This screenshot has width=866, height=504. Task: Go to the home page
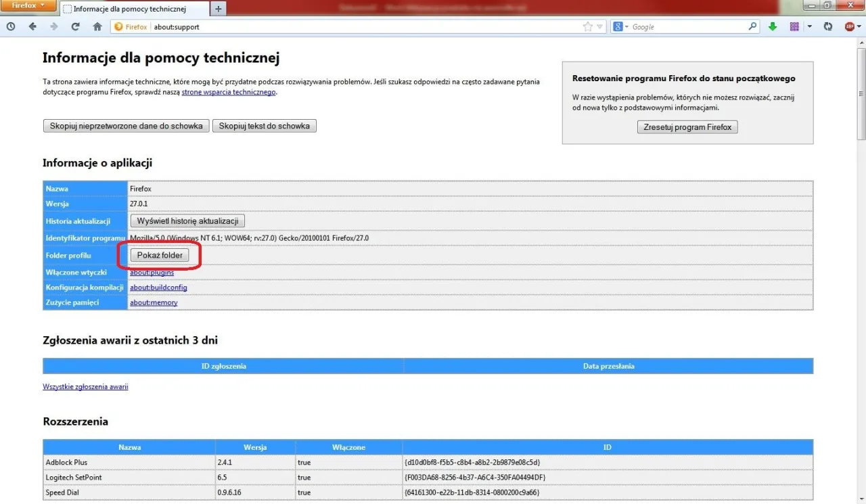[x=97, y=26]
